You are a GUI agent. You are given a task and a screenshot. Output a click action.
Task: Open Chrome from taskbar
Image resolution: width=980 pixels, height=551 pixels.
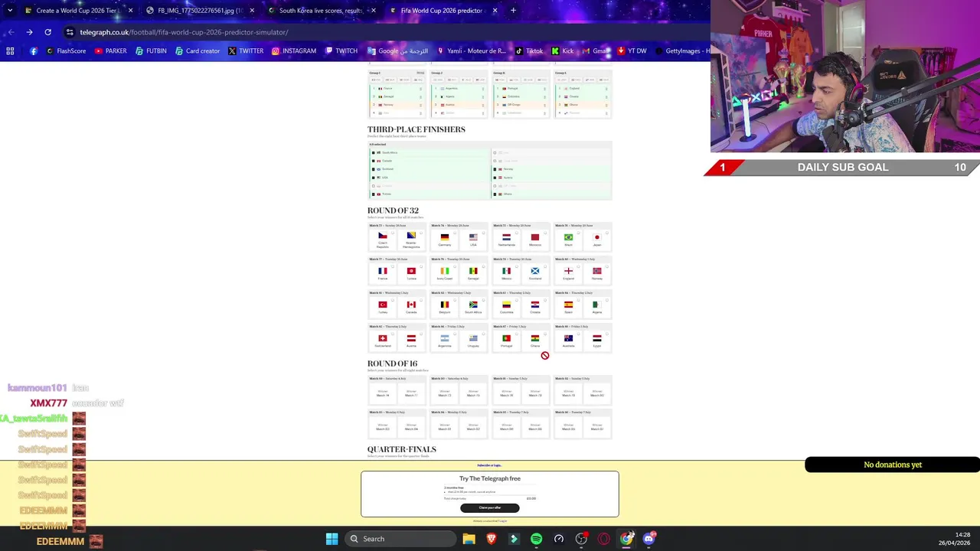point(626,539)
